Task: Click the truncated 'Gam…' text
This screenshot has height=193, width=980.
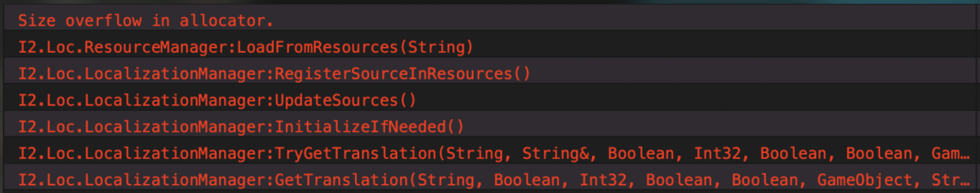Action: 951,153
